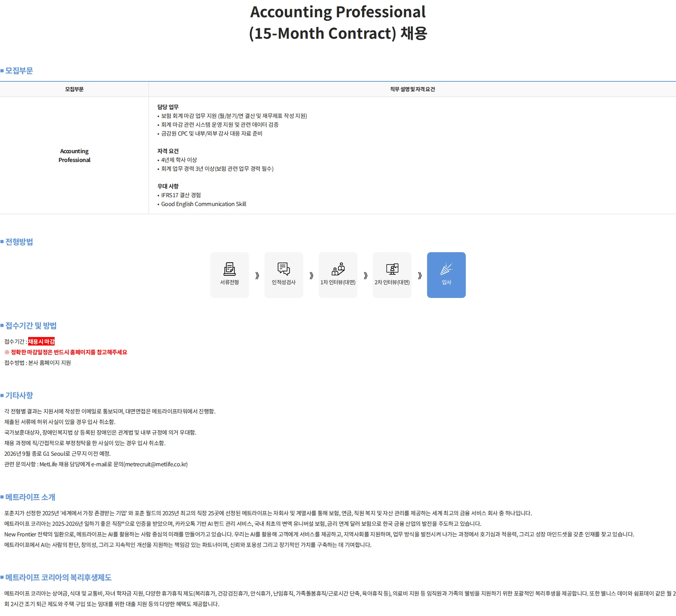Image resolution: width=676 pixels, height=616 pixels.
Task: Click the 제출된 서류에 허위 사실 line
Action: pyautogui.click(x=60, y=422)
